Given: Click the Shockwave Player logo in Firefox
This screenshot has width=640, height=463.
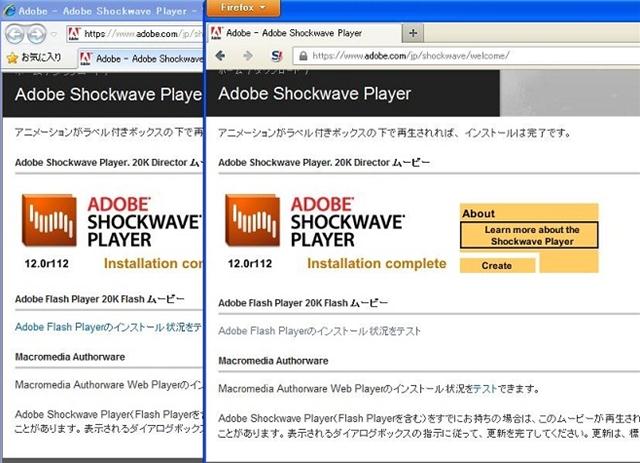Looking at the screenshot, I should [315, 221].
